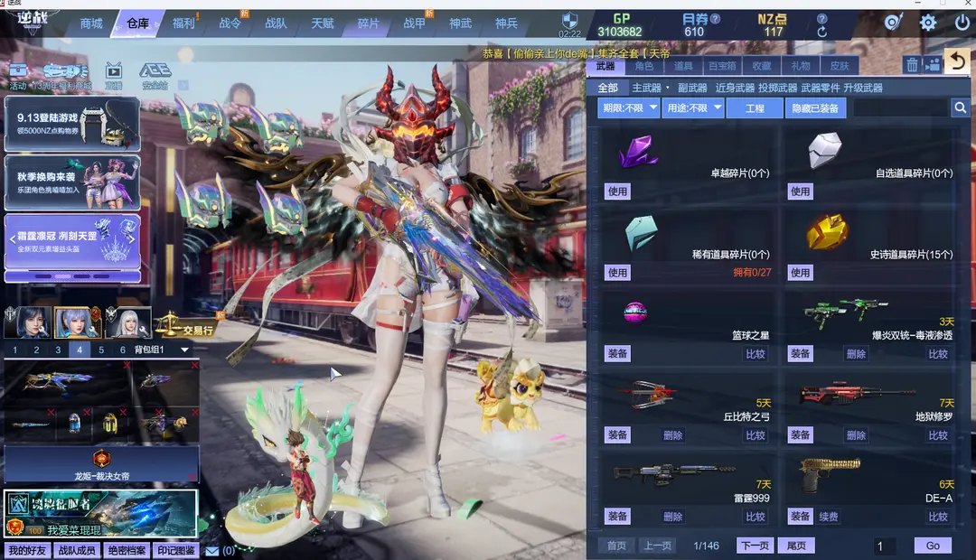Click 比较 for 地狱修罗
Image resolution: width=976 pixels, height=560 pixels.
(x=938, y=435)
